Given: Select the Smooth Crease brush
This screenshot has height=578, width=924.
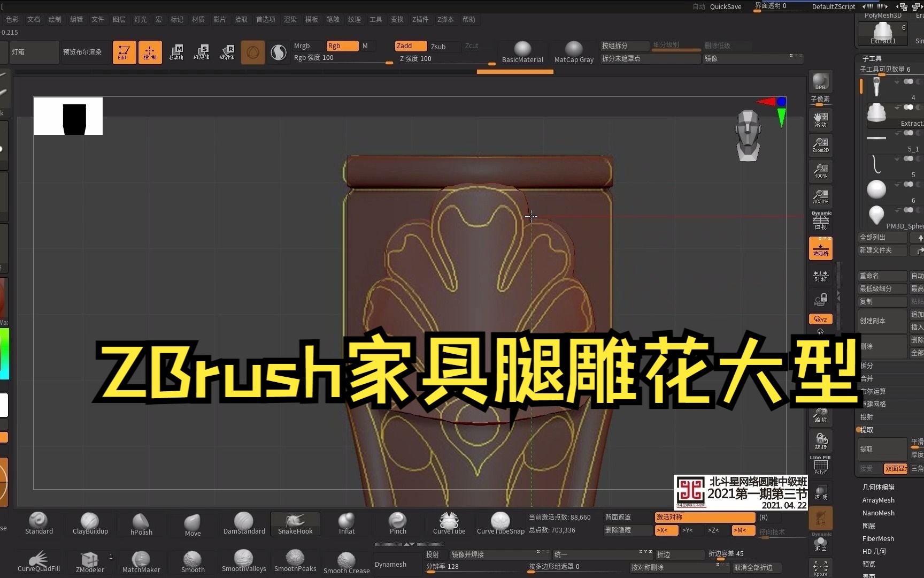Looking at the screenshot, I should click(346, 563).
